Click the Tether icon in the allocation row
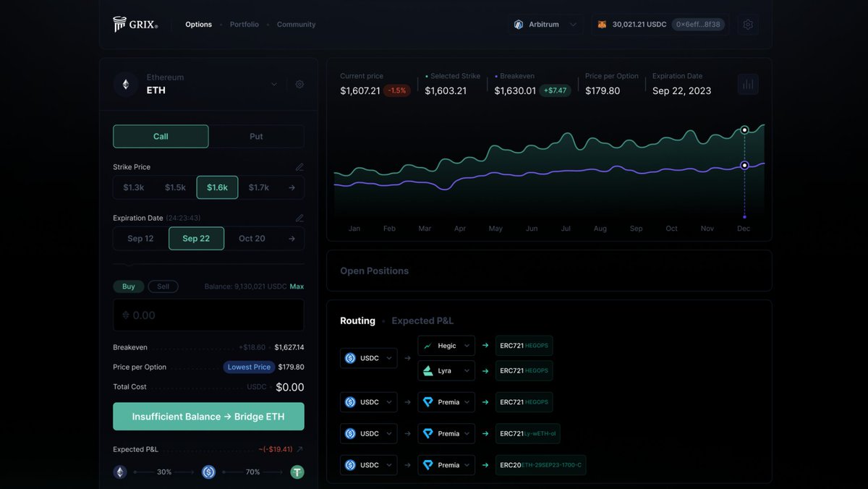Image resolution: width=868 pixels, height=489 pixels. 297,471
